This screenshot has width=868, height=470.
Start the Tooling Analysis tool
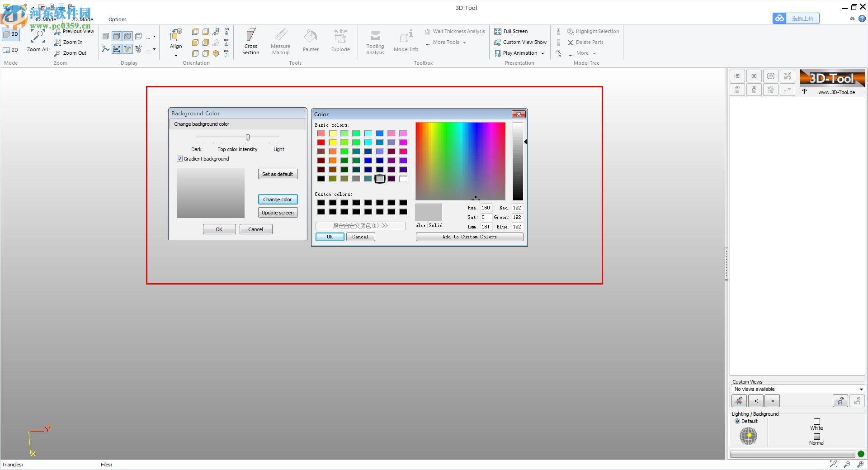(x=375, y=42)
